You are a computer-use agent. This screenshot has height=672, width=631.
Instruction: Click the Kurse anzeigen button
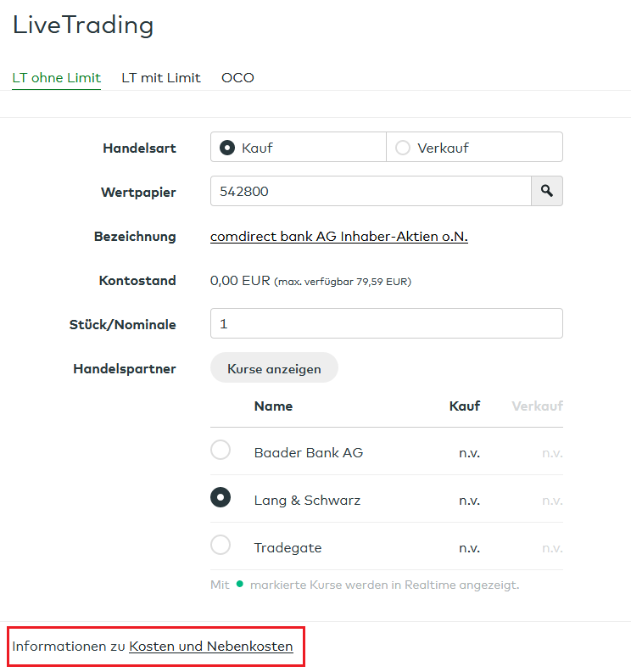point(274,367)
